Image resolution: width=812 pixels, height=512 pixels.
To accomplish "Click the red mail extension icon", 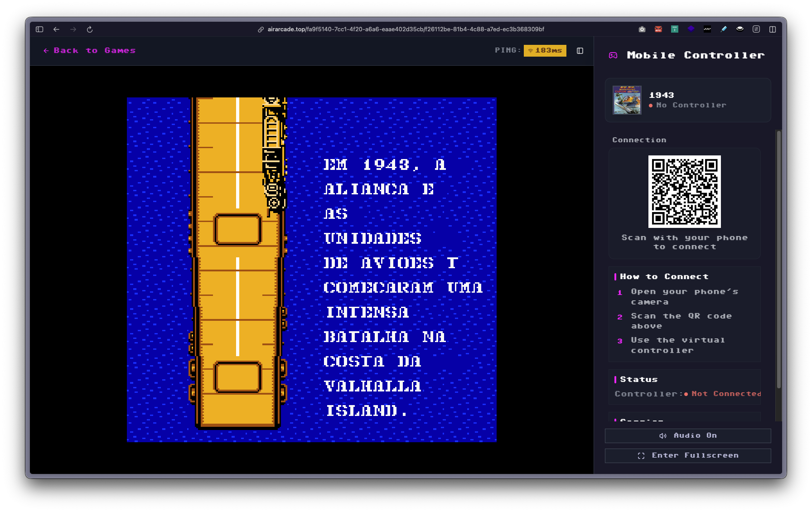I will (658, 29).
